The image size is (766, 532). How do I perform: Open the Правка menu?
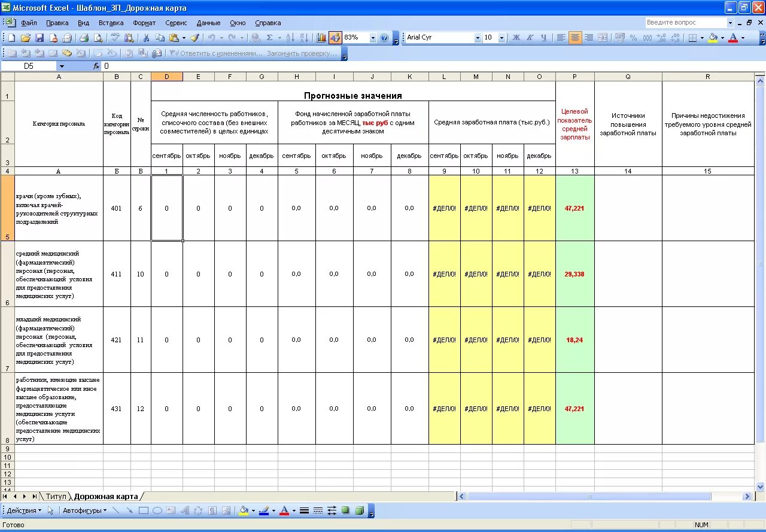click(x=57, y=23)
